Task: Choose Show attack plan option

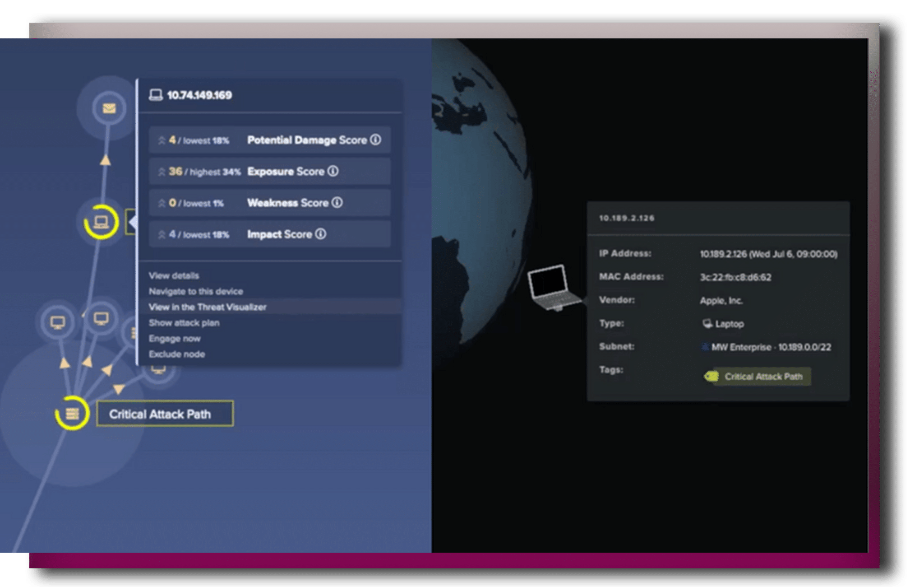Action: pyautogui.click(x=184, y=323)
